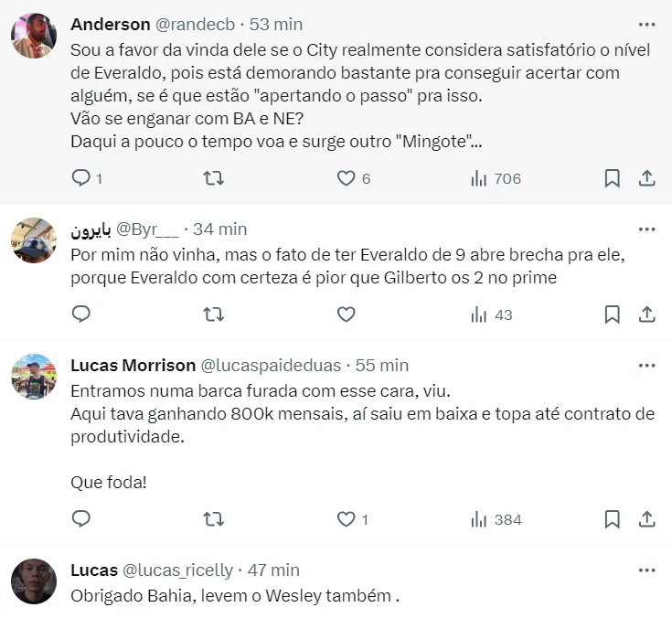Retweet the @Byr___ post
672x618 pixels.
pos(213,314)
